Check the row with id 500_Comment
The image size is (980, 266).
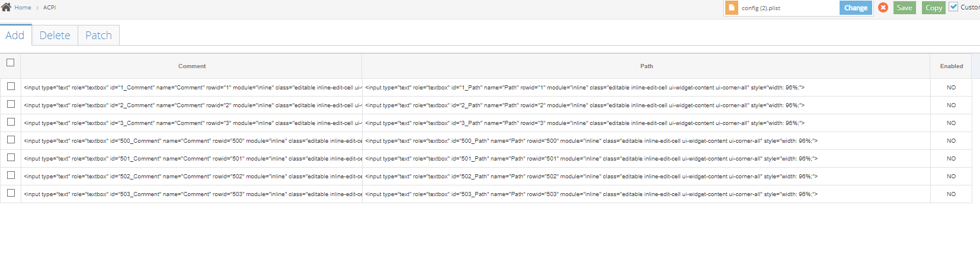click(x=11, y=140)
